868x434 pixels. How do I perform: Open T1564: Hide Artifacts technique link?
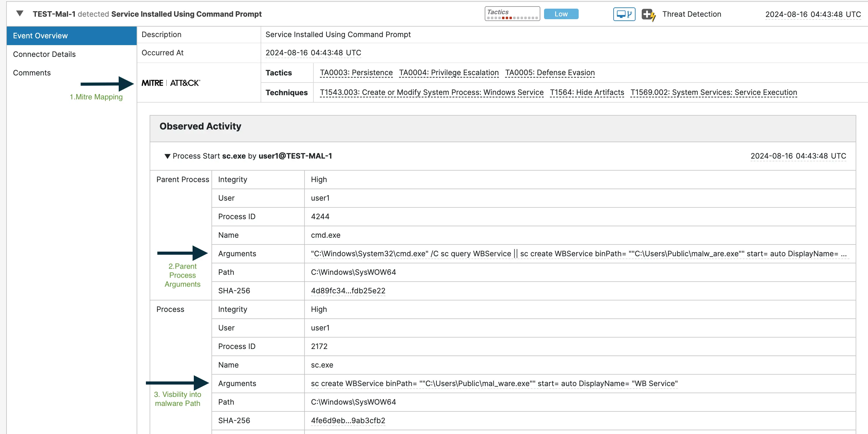point(587,92)
